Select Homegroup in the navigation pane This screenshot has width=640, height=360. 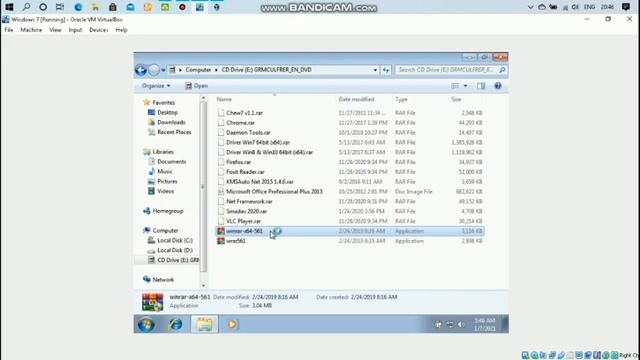pyautogui.click(x=167, y=211)
